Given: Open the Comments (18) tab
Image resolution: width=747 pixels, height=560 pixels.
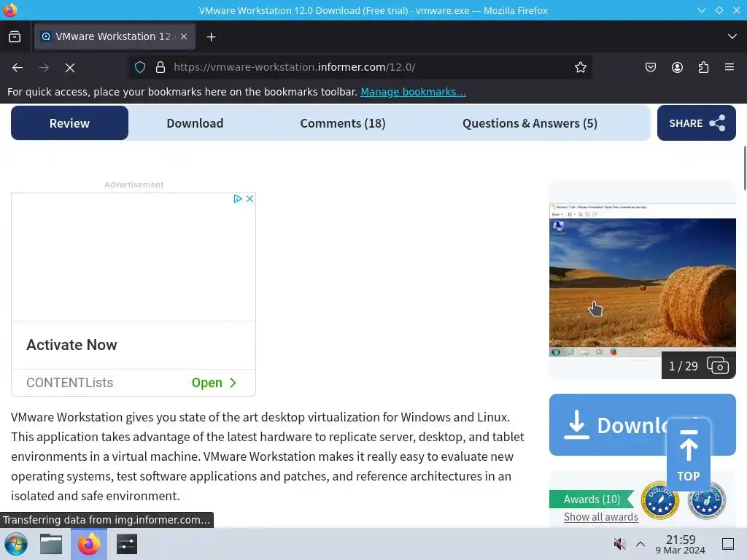Looking at the screenshot, I should click(343, 123).
